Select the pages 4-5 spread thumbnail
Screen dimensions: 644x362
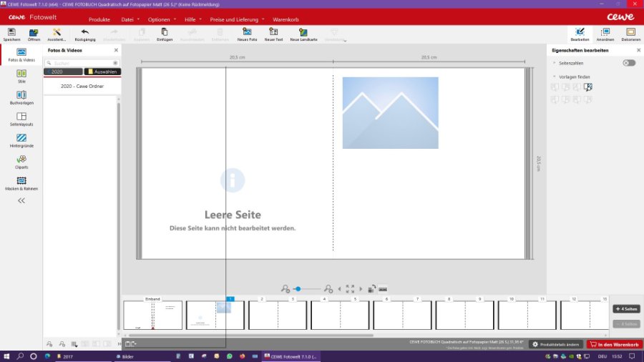[340, 315]
